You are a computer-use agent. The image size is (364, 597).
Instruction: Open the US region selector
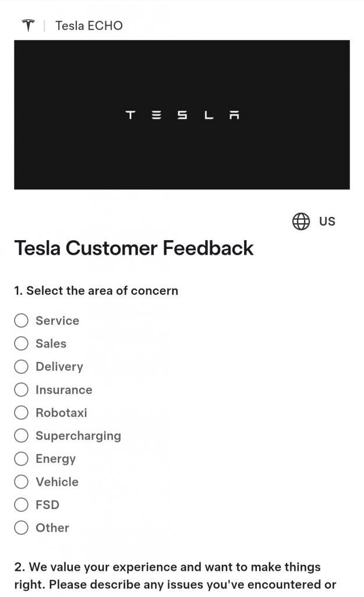314,222
